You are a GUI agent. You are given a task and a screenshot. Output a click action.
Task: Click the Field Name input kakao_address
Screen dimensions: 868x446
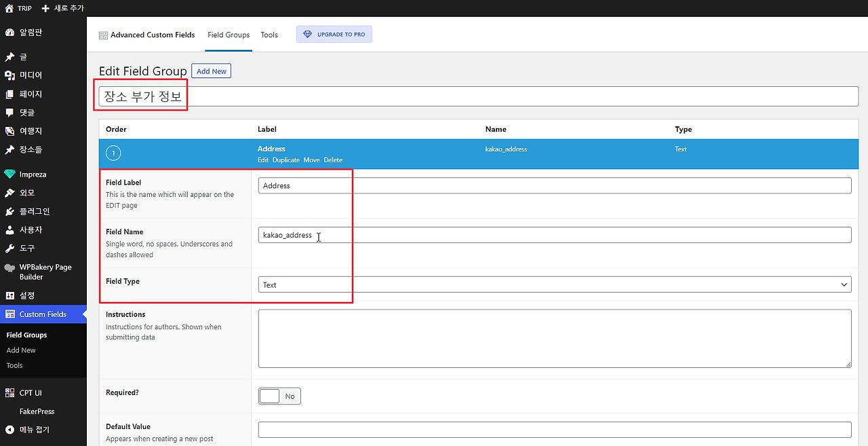[x=555, y=235]
